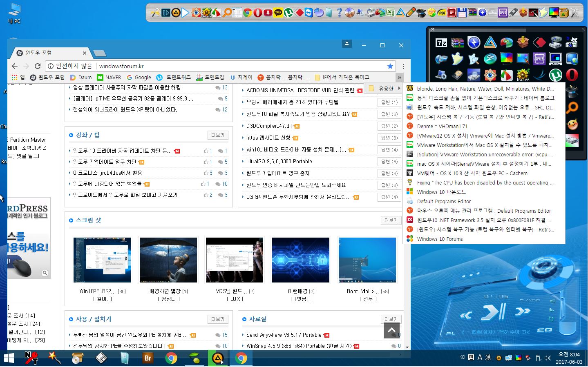Image resolution: width=588 pixels, height=367 pixels.
Task: Open Google bookmark in bookmarks bar
Action: click(x=139, y=77)
